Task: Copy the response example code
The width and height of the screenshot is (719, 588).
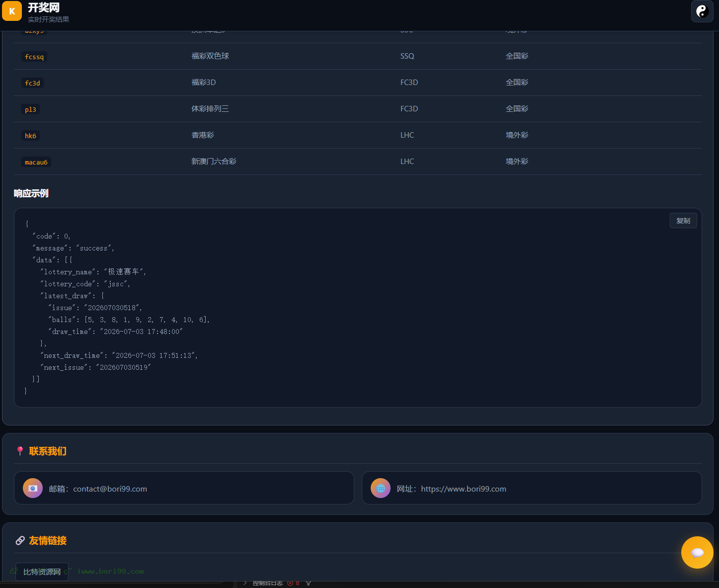Action: coord(683,221)
